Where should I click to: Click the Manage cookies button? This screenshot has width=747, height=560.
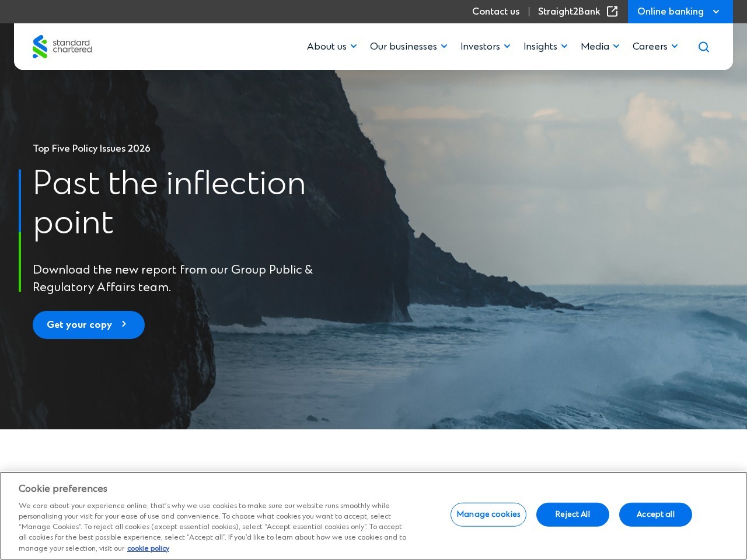click(488, 514)
